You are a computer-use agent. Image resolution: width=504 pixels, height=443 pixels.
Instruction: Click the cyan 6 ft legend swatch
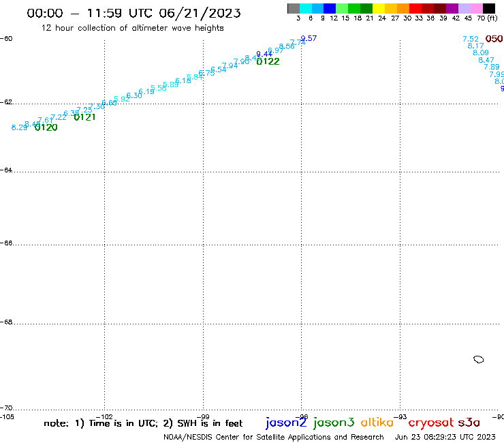306,8
